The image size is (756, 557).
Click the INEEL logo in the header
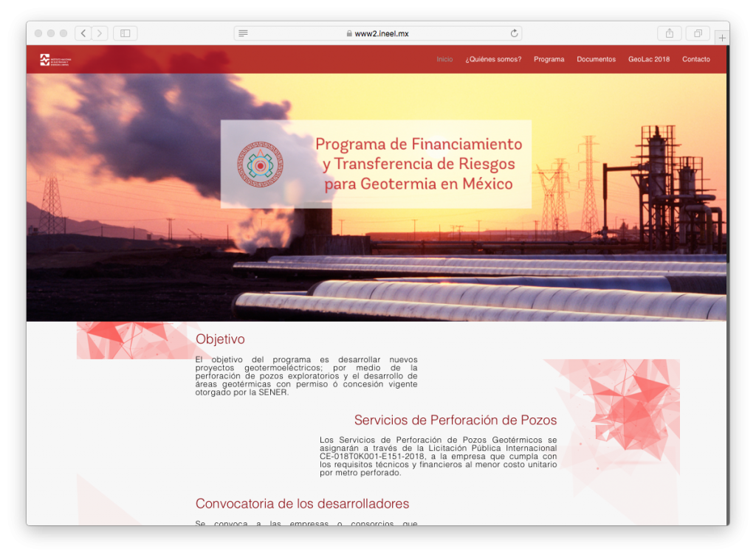[x=55, y=60]
